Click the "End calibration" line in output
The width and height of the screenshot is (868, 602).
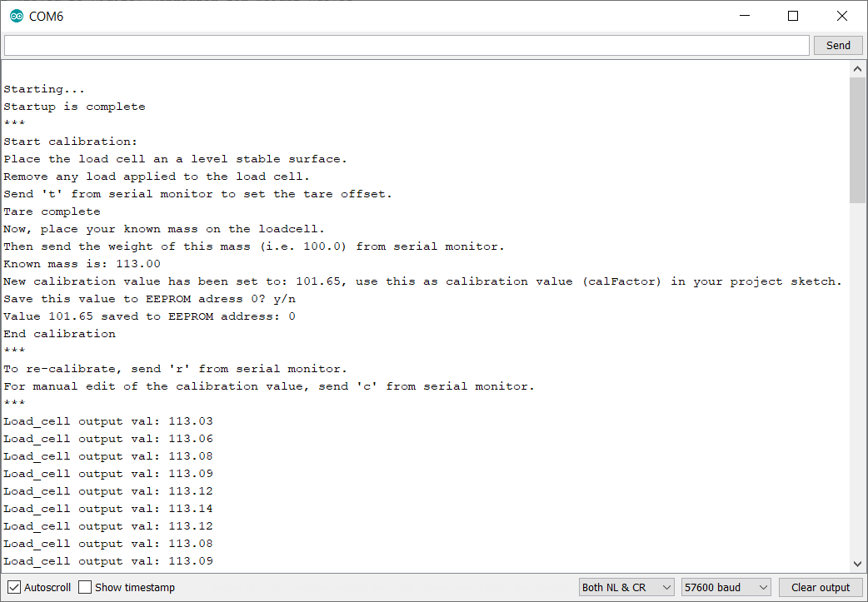pos(58,333)
